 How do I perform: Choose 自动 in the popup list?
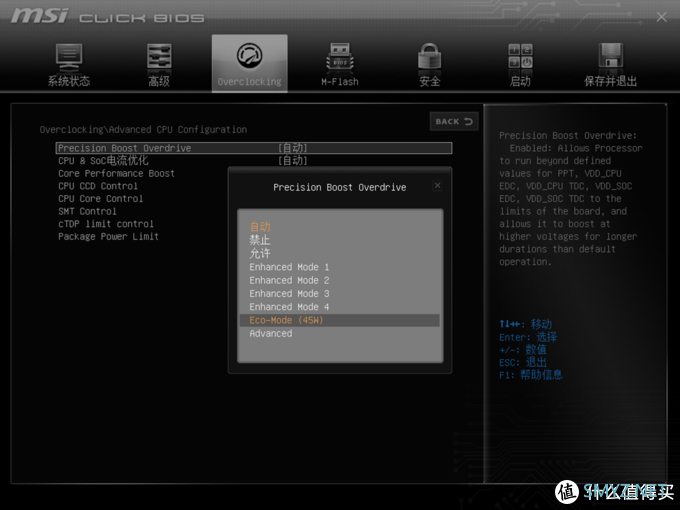point(260,226)
